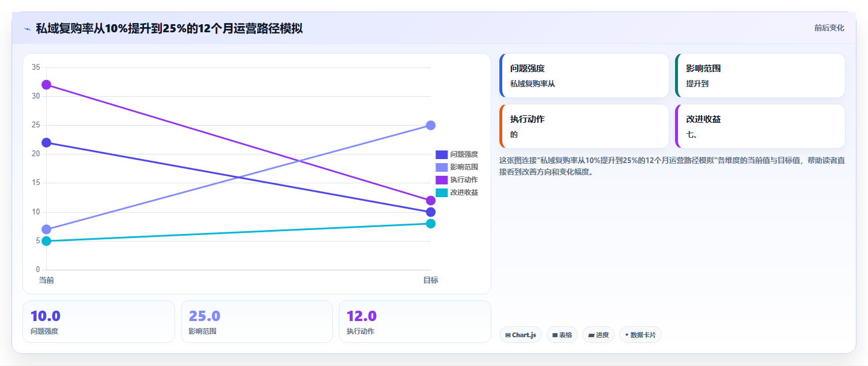Select the 影响范围 data point at 当前 (7)
Image resolution: width=868 pixels, height=366 pixels.
[x=47, y=229]
